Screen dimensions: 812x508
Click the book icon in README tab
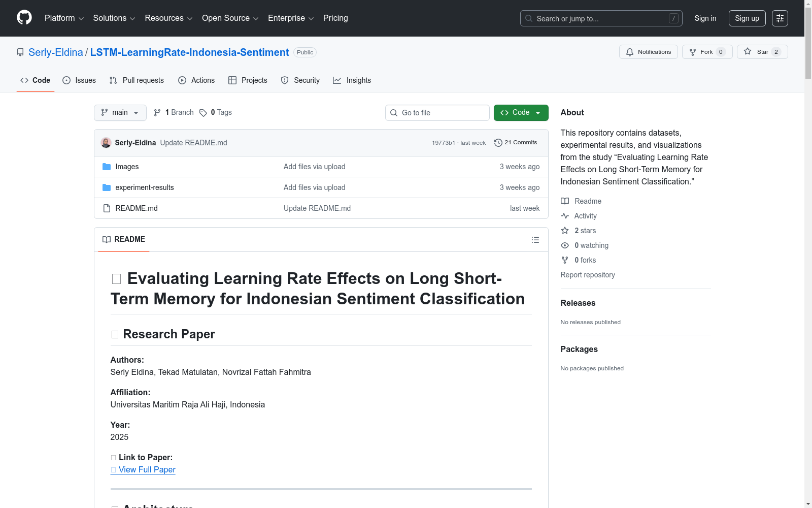107,239
